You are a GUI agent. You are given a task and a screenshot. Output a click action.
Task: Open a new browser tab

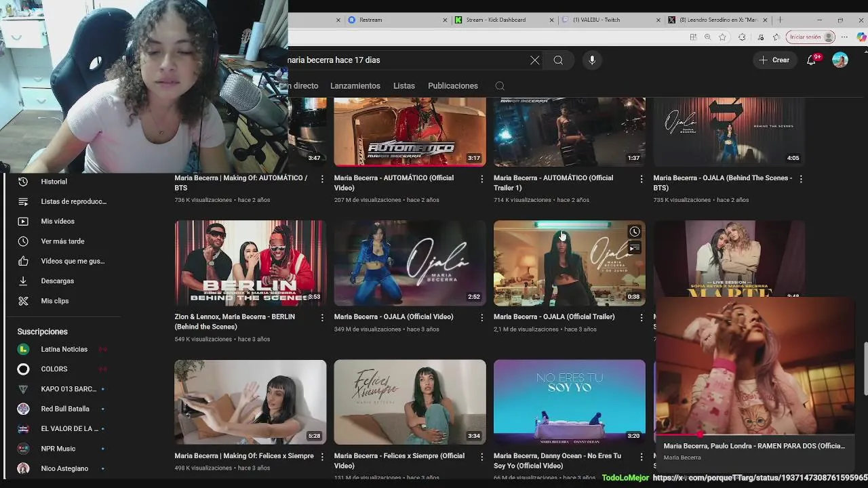point(781,20)
